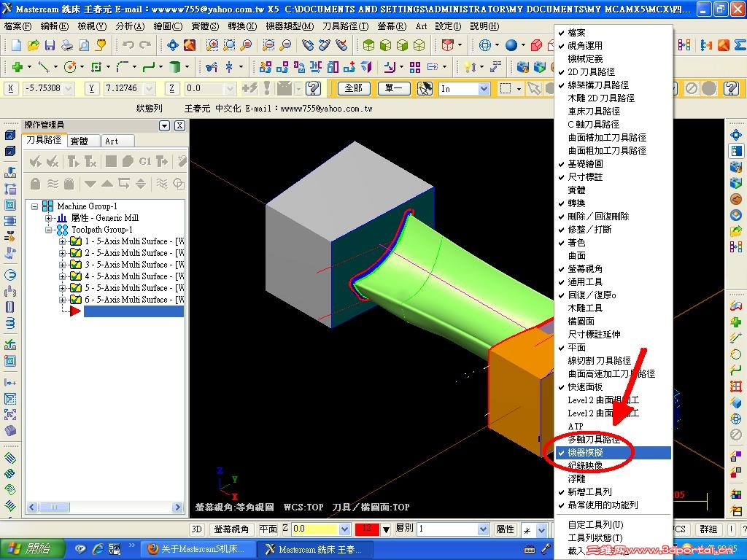This screenshot has height=560, width=747.
Task: Open the Z depth dropdown in status bar
Action: click(x=345, y=529)
